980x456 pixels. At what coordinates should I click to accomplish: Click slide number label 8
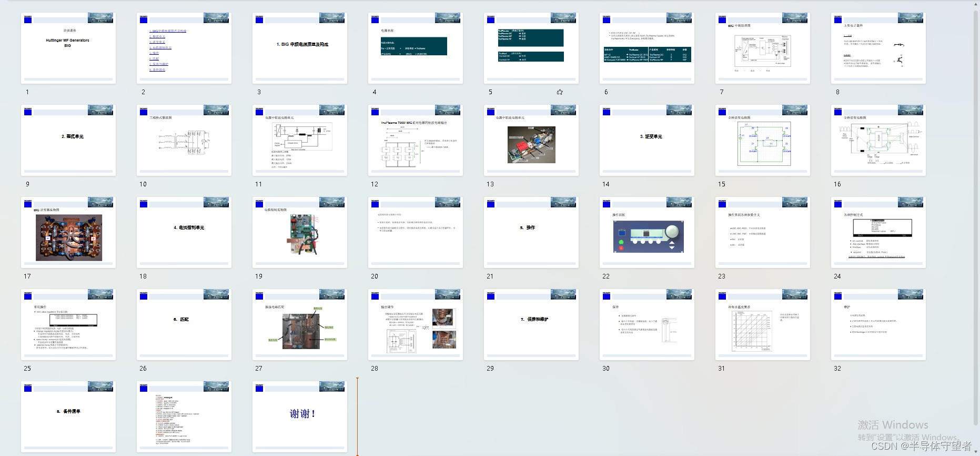point(837,92)
